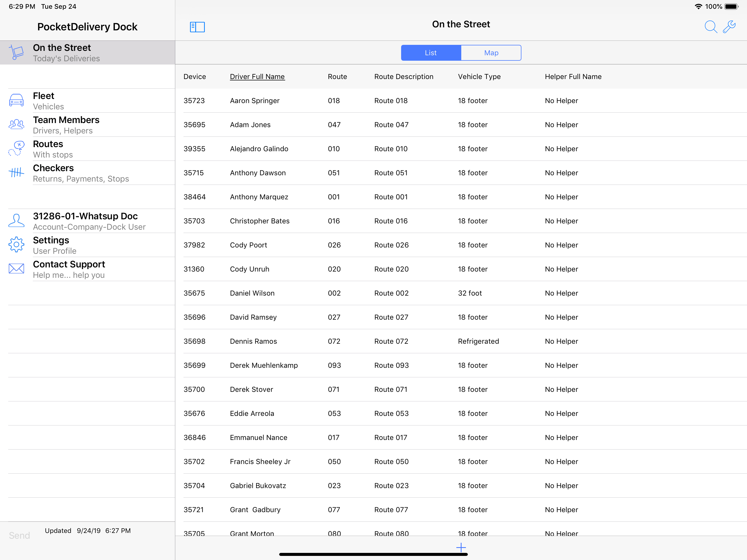747x560 pixels.
Task: Sort by Route Description header
Action: click(x=404, y=77)
